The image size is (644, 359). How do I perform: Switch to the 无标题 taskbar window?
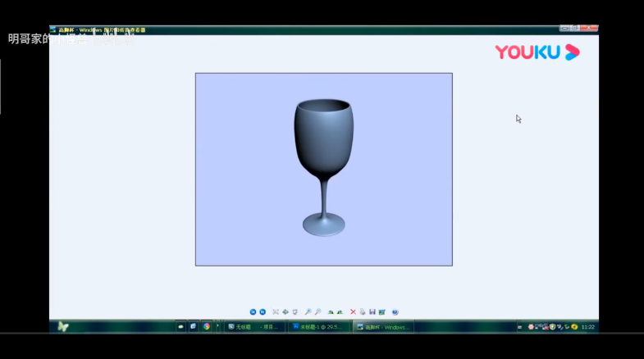[x=254, y=326]
